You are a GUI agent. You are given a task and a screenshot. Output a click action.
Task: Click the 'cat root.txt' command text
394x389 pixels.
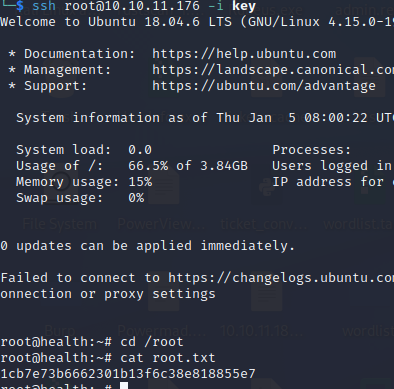tap(168, 358)
